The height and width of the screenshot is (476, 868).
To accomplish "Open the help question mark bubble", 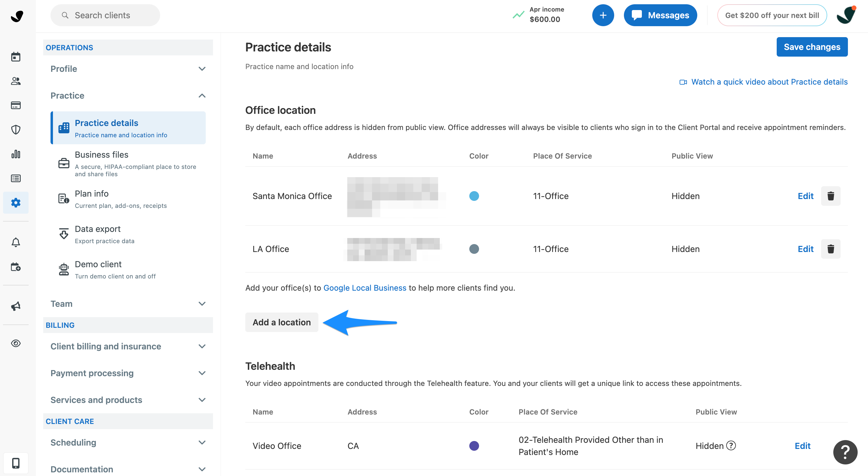I will (x=845, y=452).
